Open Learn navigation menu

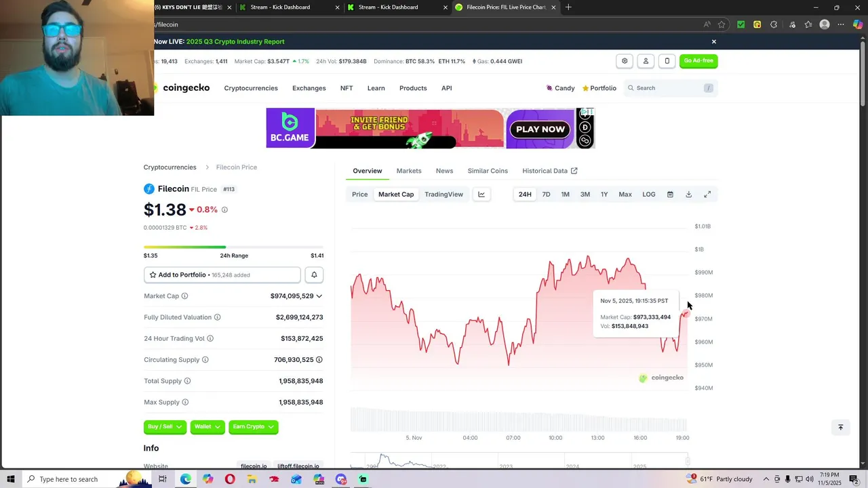[x=376, y=88]
